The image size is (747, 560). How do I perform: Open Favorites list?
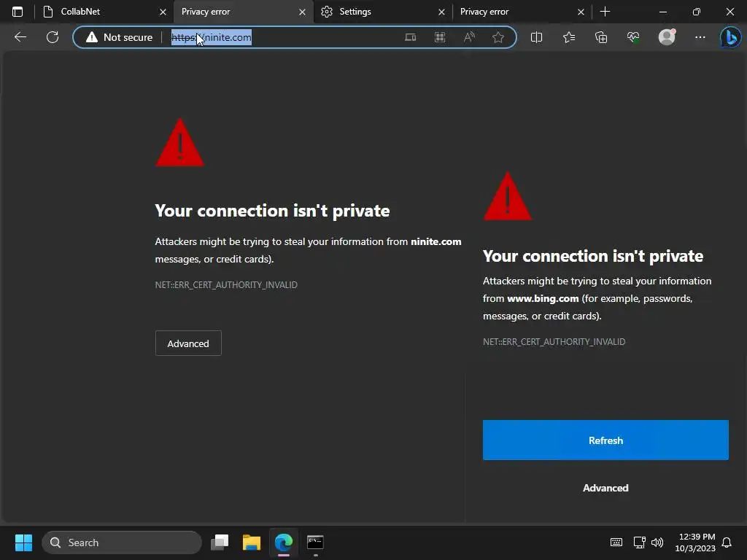click(x=569, y=37)
